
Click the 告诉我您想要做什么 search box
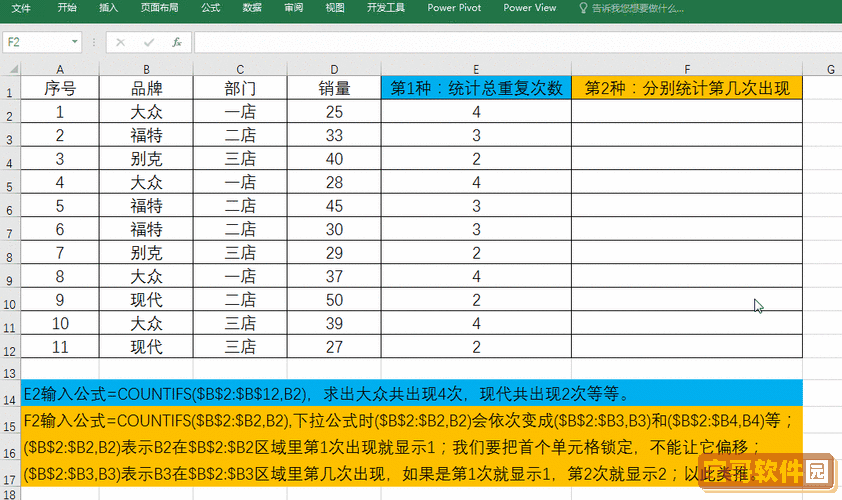[637, 9]
